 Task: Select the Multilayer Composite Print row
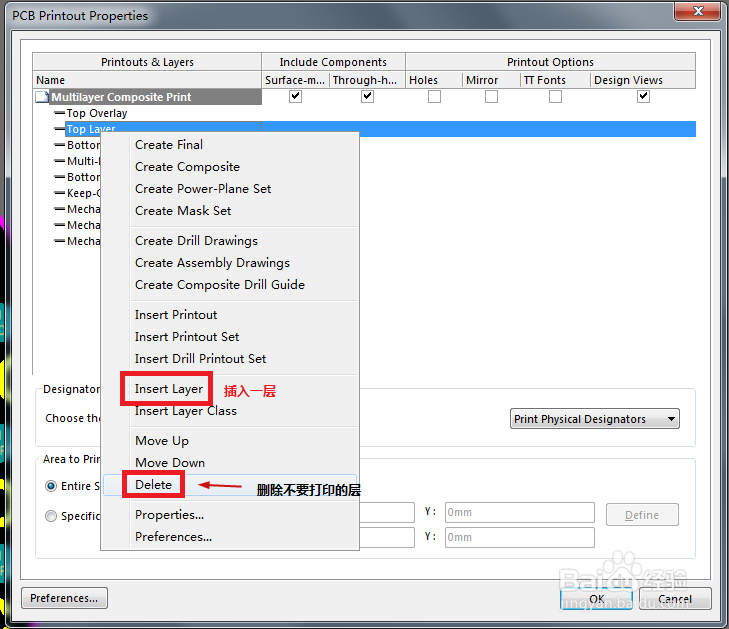pyautogui.click(x=148, y=97)
